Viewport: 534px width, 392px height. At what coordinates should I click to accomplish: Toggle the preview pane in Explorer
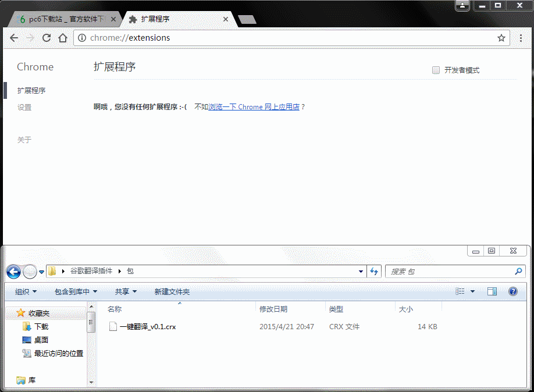492,291
